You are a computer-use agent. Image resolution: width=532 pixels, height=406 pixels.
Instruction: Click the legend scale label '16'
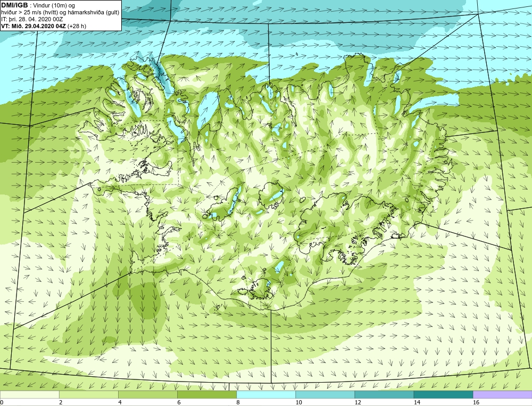tap(476, 402)
